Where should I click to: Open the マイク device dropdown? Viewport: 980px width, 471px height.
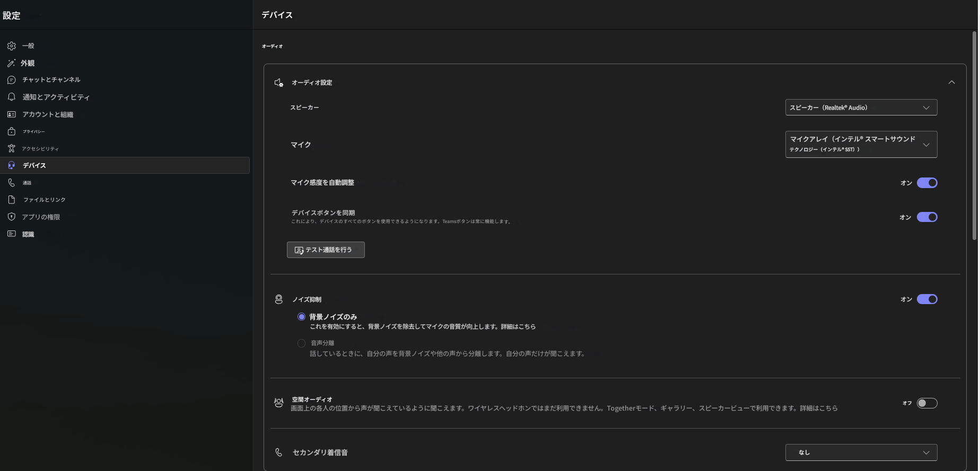[861, 144]
